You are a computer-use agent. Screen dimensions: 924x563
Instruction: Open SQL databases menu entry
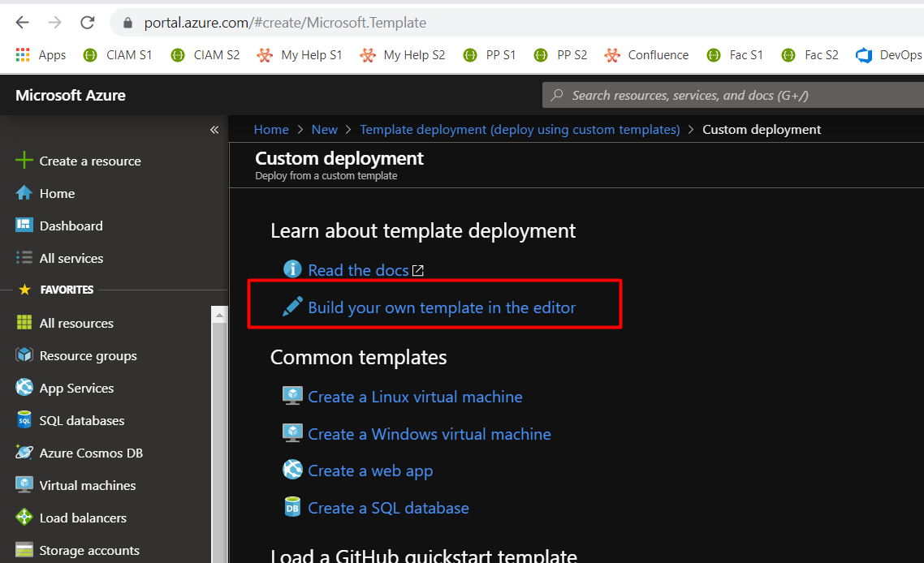coord(82,420)
